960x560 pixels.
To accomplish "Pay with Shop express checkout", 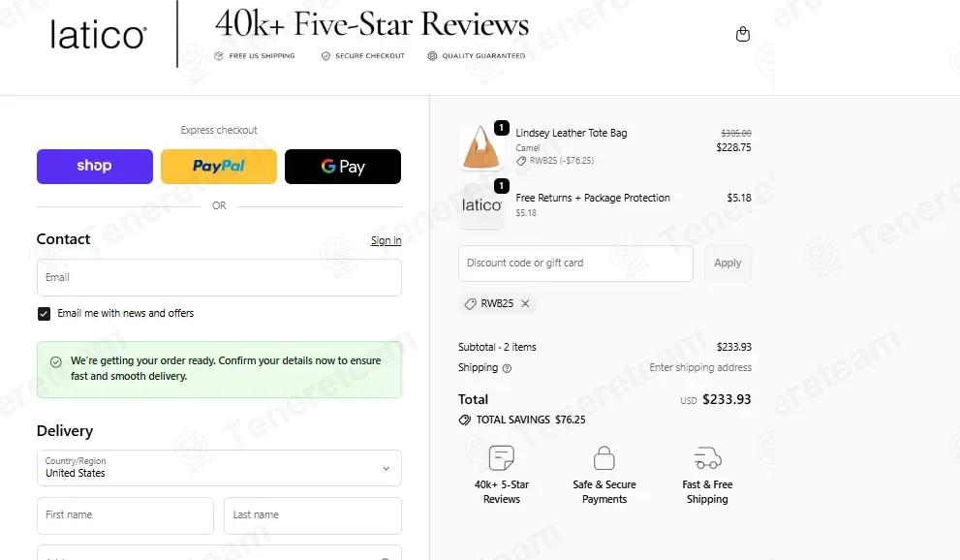I will [x=95, y=167].
